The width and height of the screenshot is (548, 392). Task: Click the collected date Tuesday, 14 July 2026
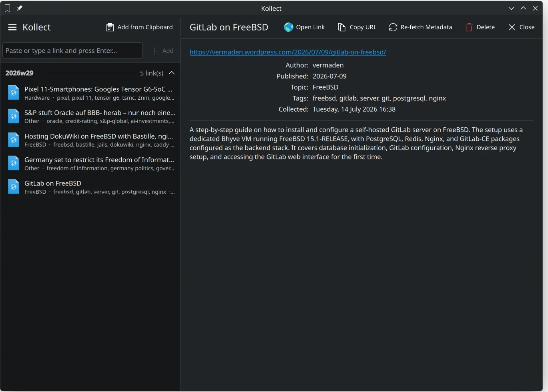click(x=354, y=109)
